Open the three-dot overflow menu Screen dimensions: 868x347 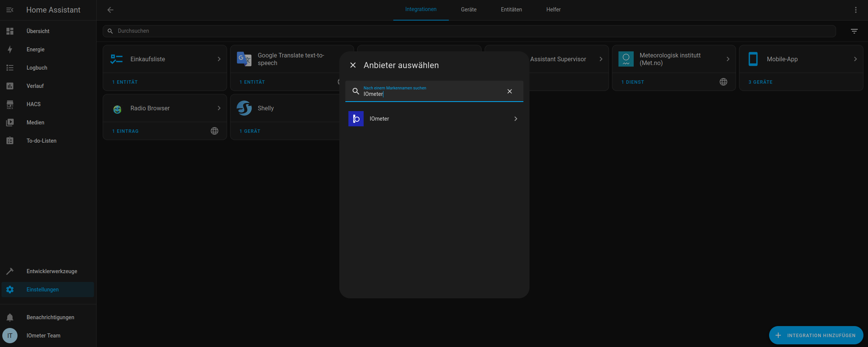click(856, 10)
